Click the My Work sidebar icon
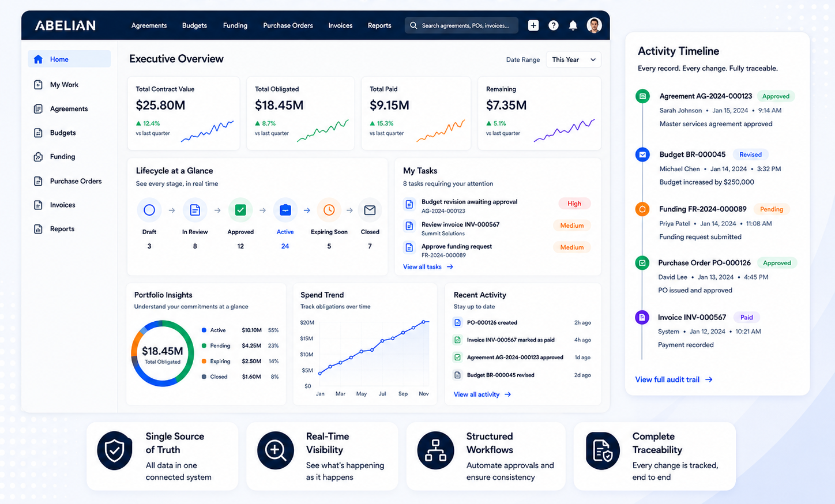 38,85
